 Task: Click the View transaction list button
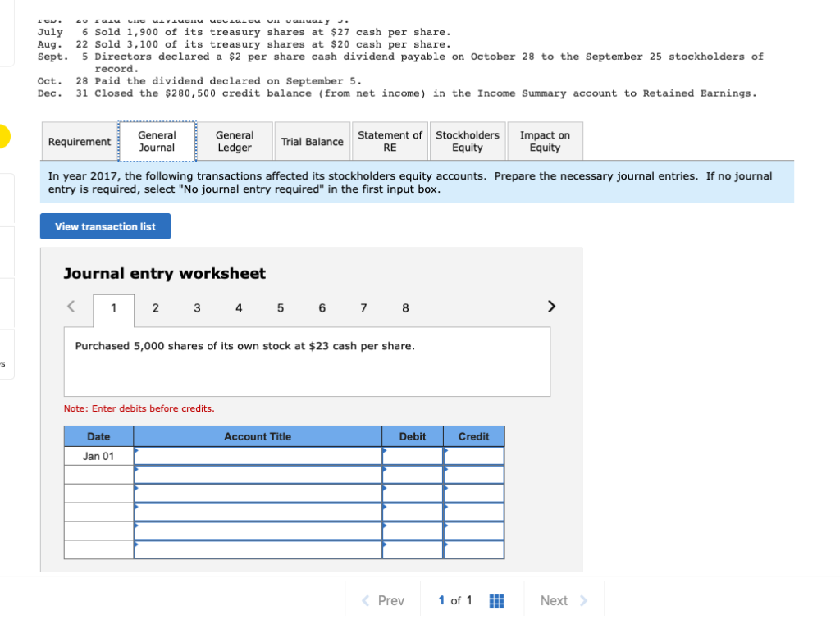tap(106, 226)
